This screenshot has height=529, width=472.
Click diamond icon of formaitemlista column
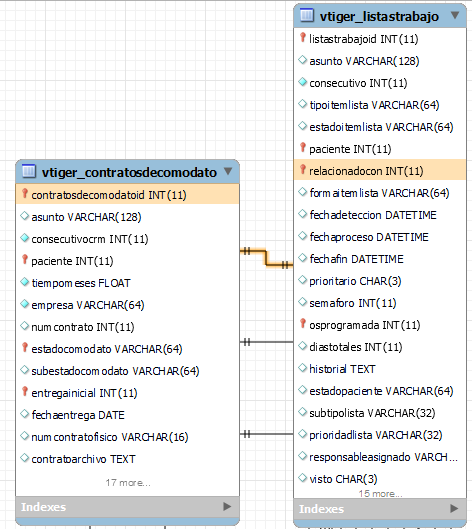click(x=303, y=192)
